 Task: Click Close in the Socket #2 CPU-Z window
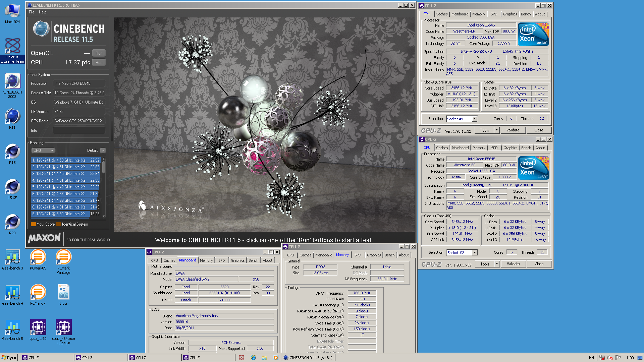[539, 264]
